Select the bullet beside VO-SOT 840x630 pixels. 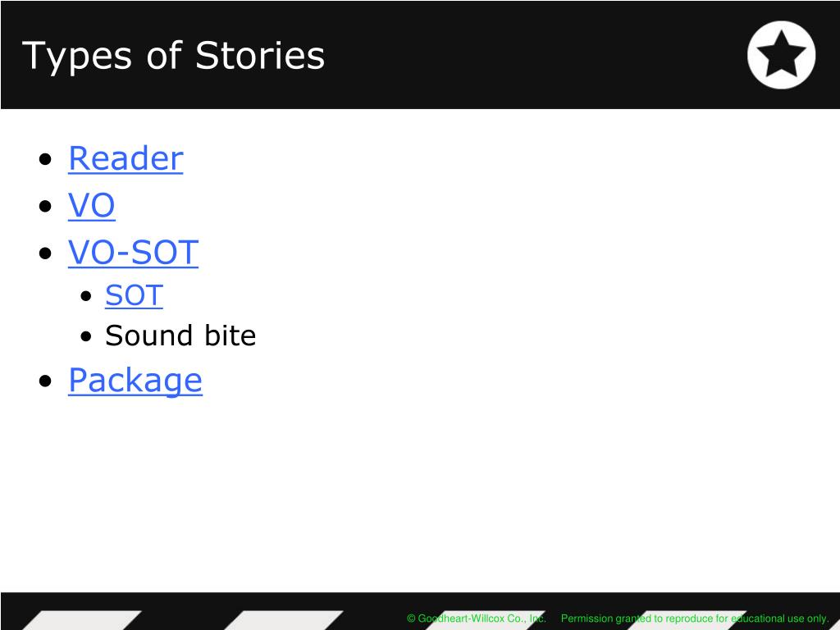pos(46,253)
